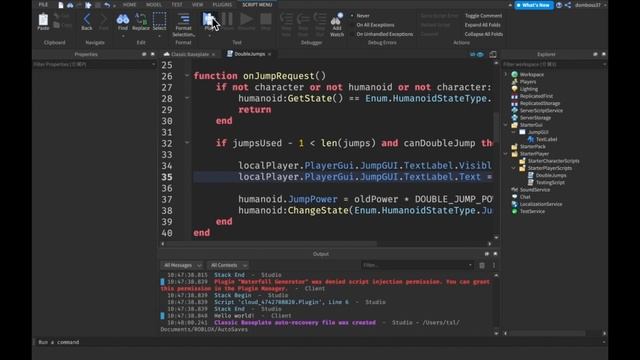Toggle the code fold arrow at line 26
Image resolution: width=640 pixels, height=360 pixels.
point(187,76)
